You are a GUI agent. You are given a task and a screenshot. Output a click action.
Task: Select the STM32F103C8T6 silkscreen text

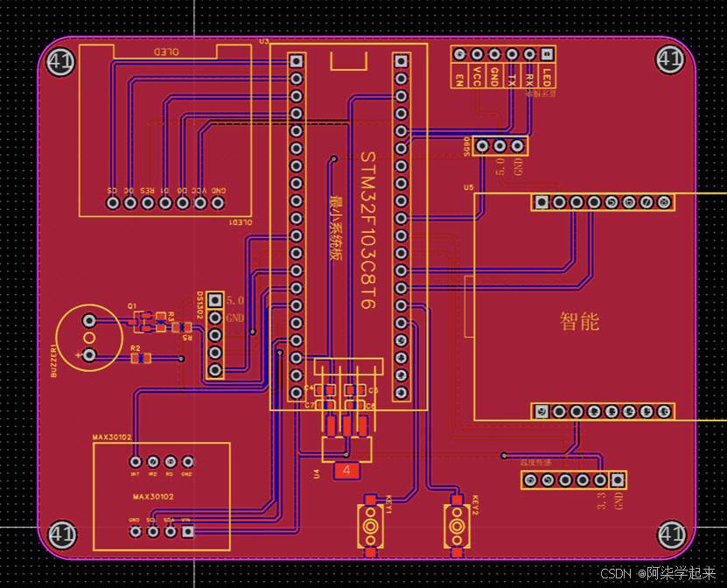point(368,230)
